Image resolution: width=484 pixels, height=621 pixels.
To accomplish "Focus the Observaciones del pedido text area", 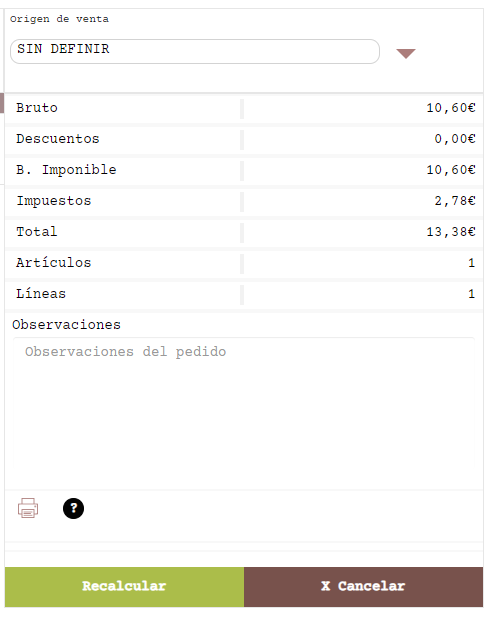I will (x=244, y=403).
